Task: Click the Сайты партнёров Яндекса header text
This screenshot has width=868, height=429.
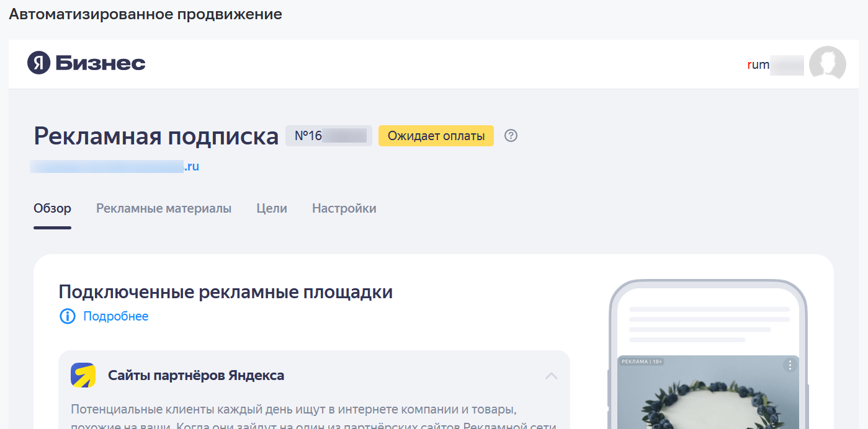Action: 196,376
